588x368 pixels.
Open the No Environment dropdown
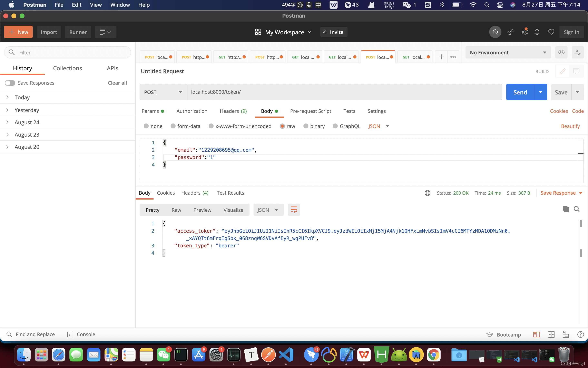pos(508,52)
